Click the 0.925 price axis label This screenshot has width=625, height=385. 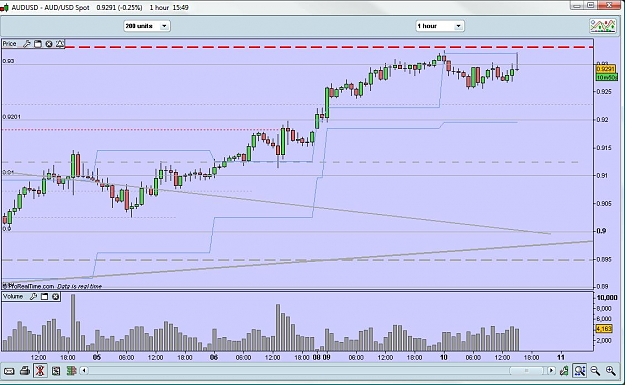click(603, 92)
